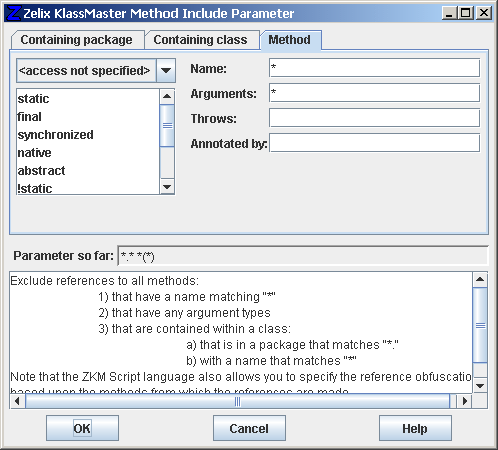
Task: Open the Help button
Action: (415, 428)
